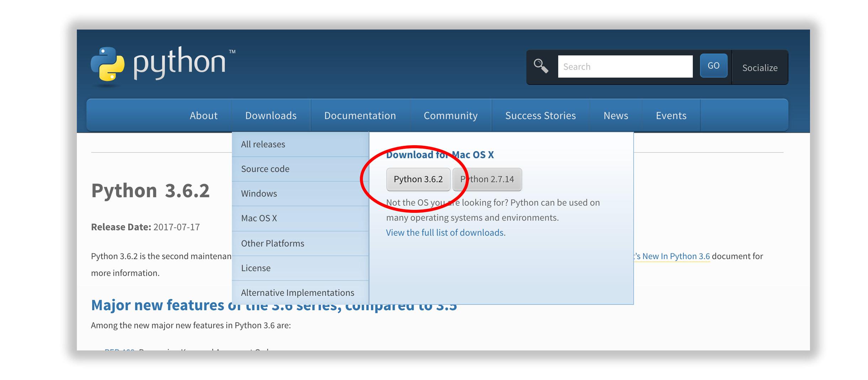Click the Major new features heading
Viewport: 868px width, 380px height.
point(274,305)
